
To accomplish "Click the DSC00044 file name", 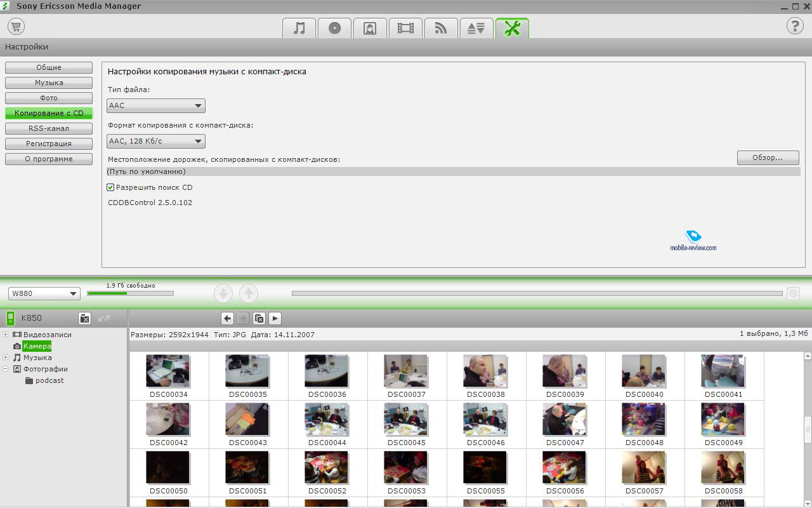I will [327, 443].
